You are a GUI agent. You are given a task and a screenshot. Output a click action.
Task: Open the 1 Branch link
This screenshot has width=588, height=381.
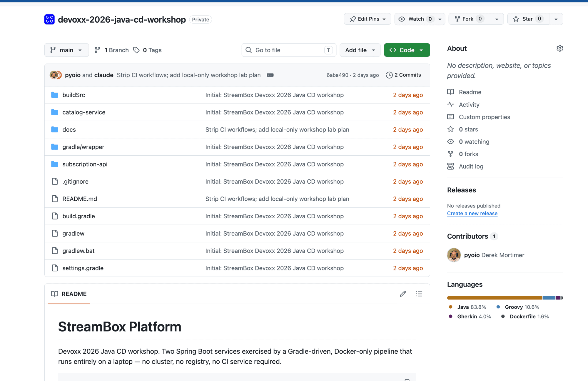[112, 50]
